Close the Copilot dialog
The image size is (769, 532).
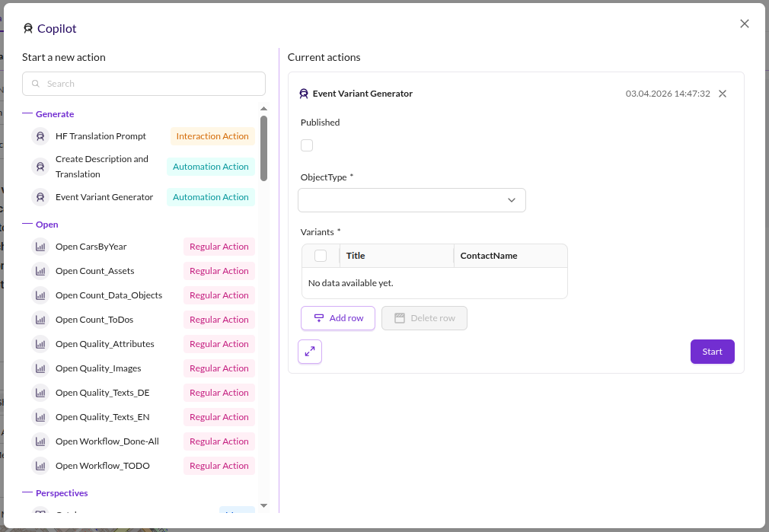click(745, 24)
